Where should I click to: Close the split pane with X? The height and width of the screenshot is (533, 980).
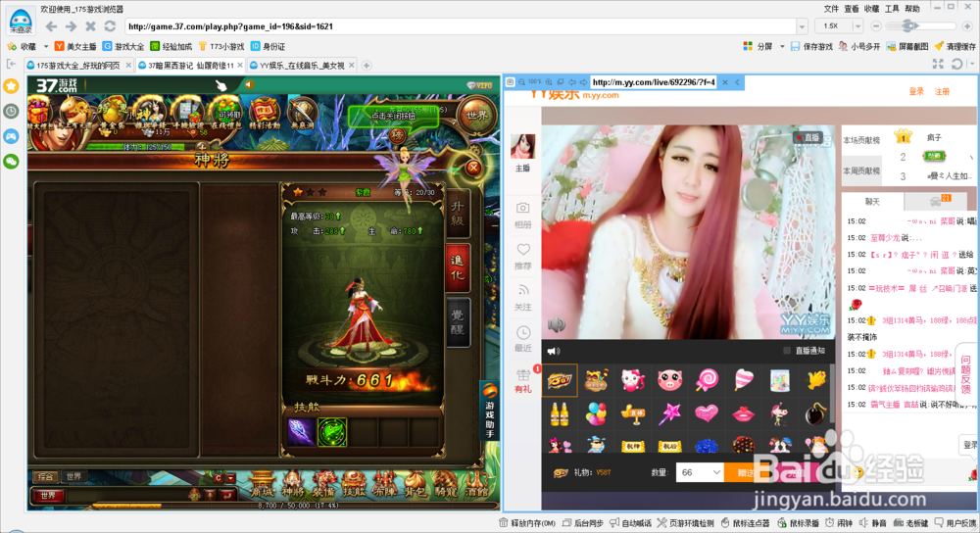725,82
